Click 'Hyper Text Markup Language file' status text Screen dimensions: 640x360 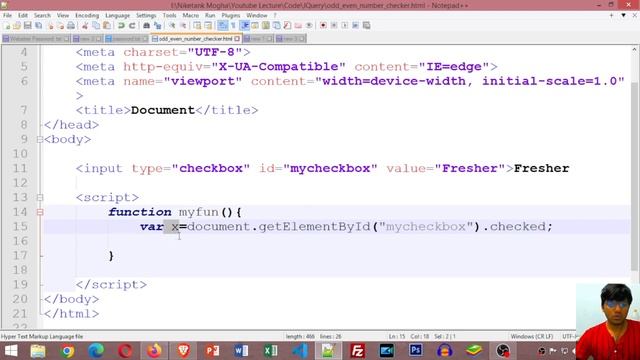coord(42,336)
